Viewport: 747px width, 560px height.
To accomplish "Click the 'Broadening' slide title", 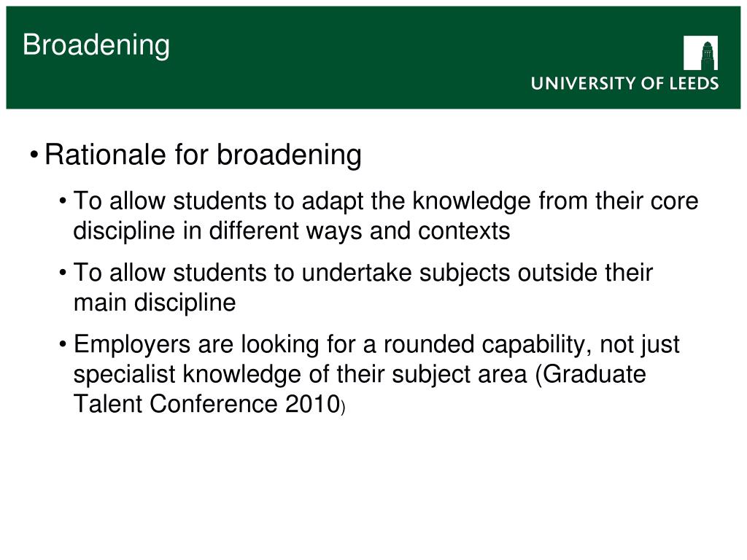I will click(96, 45).
